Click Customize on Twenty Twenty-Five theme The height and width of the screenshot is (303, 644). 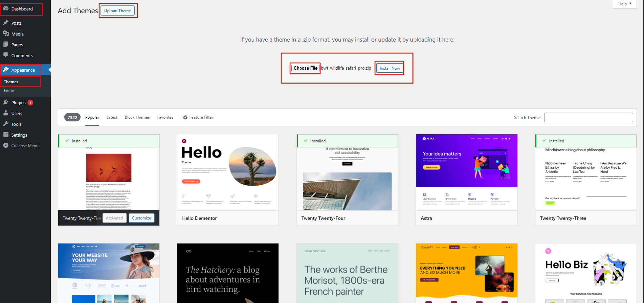tap(141, 218)
